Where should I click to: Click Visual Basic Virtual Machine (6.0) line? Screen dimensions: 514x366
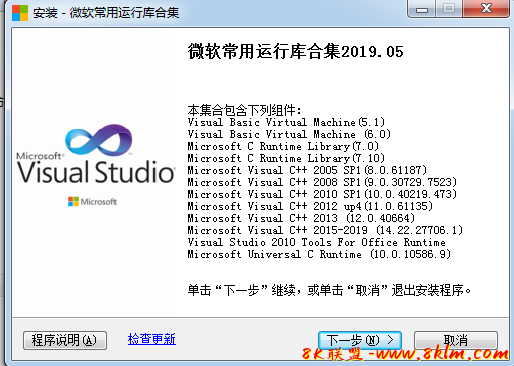(289, 134)
